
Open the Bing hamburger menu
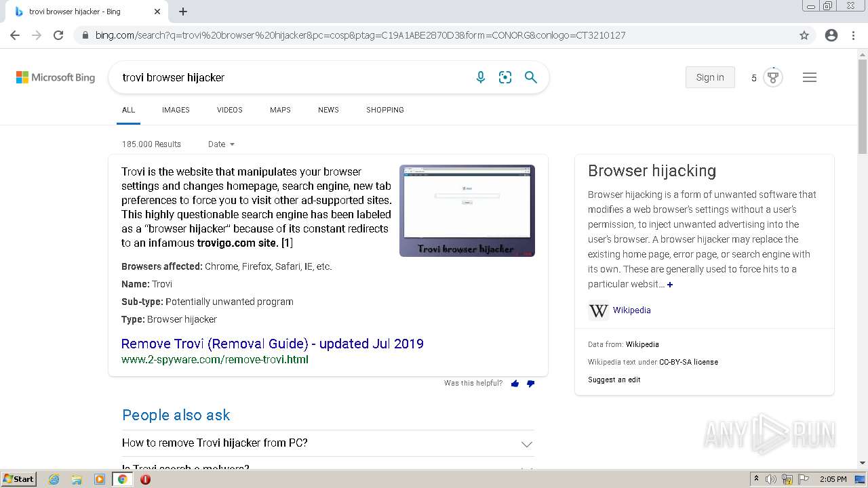coord(810,77)
